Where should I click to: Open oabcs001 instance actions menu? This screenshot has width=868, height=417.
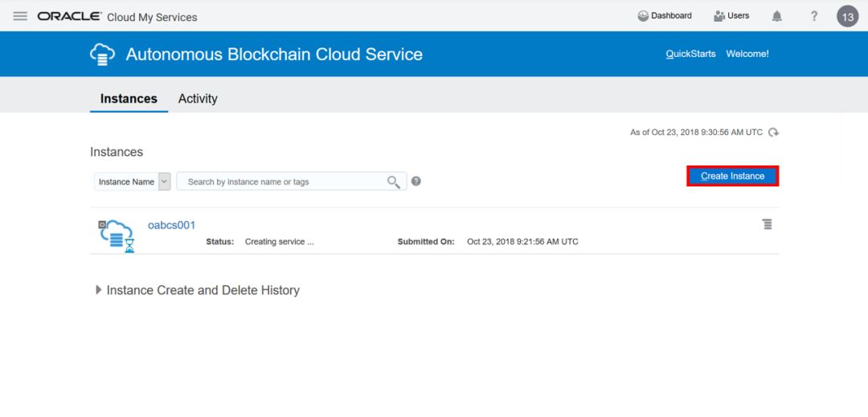click(x=767, y=224)
